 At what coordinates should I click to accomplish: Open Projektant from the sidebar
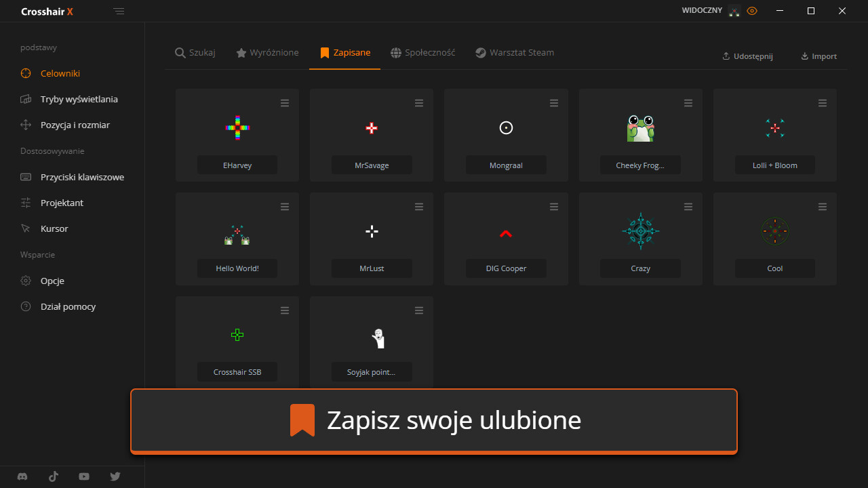62,203
